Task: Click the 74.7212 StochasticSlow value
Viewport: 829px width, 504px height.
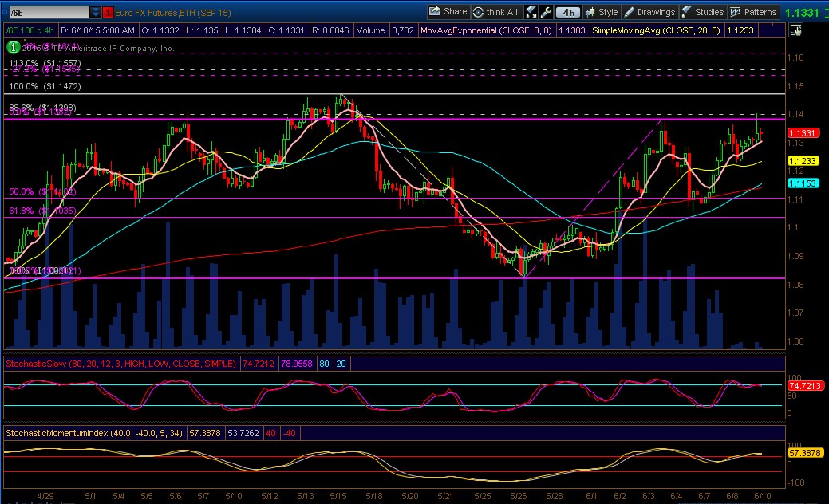Action: click(259, 364)
